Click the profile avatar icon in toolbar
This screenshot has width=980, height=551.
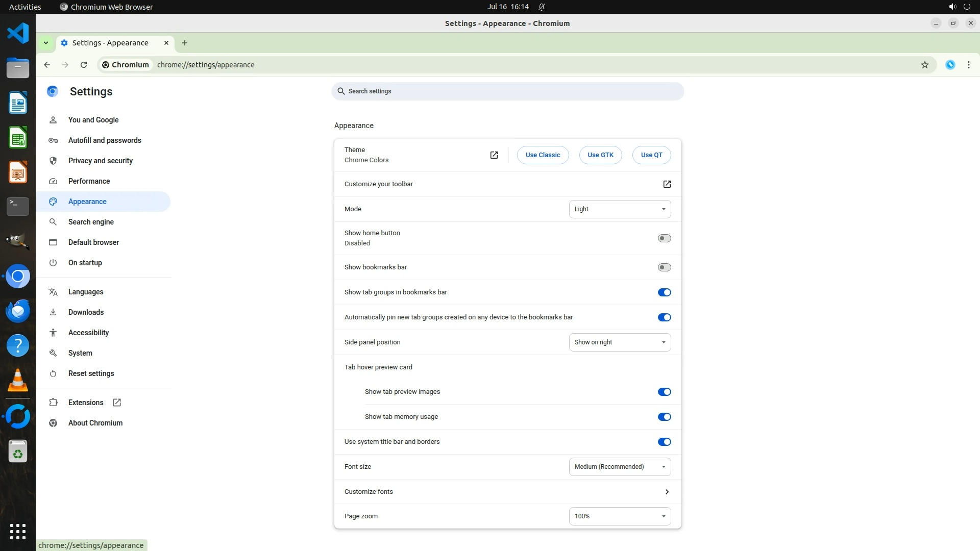[x=950, y=65]
